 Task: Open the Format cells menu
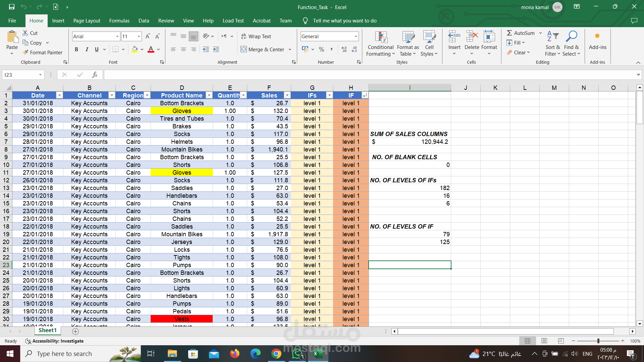point(489,44)
